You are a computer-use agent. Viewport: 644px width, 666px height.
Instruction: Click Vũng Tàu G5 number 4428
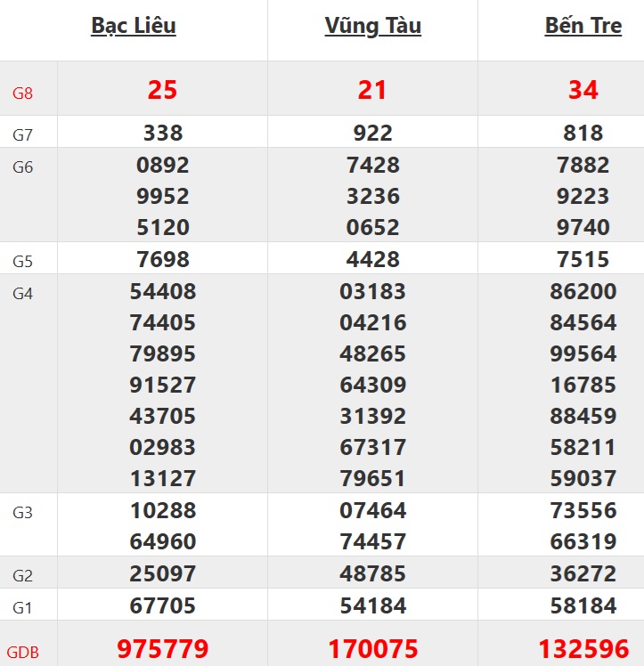tap(372, 260)
